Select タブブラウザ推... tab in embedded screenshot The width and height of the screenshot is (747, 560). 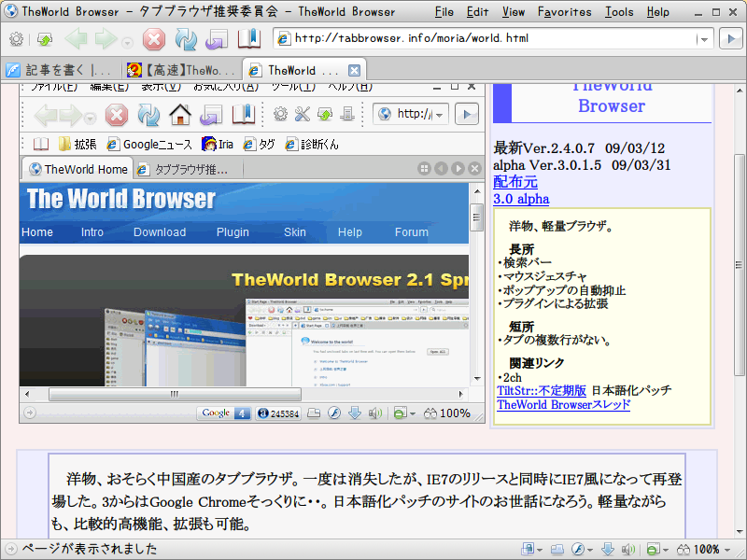pos(182,169)
